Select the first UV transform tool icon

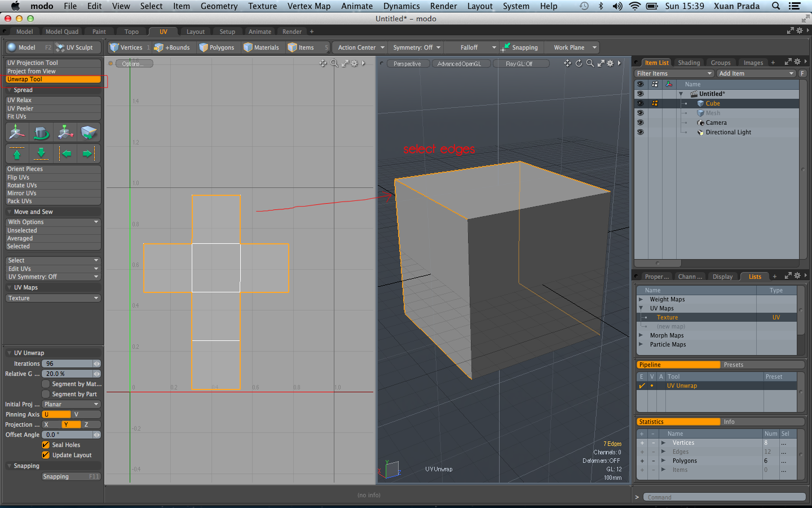(x=17, y=133)
